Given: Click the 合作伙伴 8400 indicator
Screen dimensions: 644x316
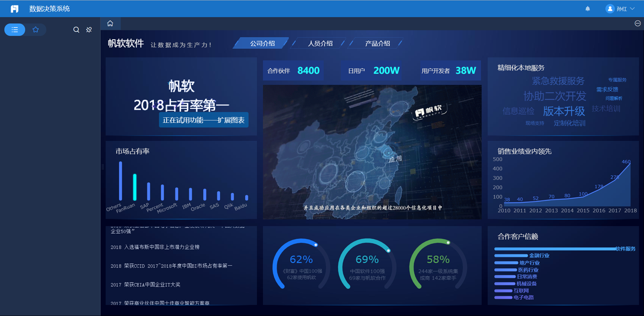Looking at the screenshot, I should tap(294, 70).
